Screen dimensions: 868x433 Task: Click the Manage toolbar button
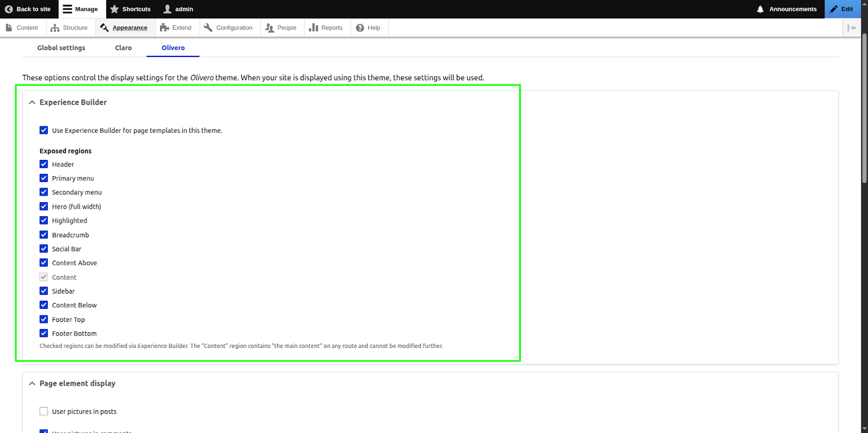pos(81,9)
